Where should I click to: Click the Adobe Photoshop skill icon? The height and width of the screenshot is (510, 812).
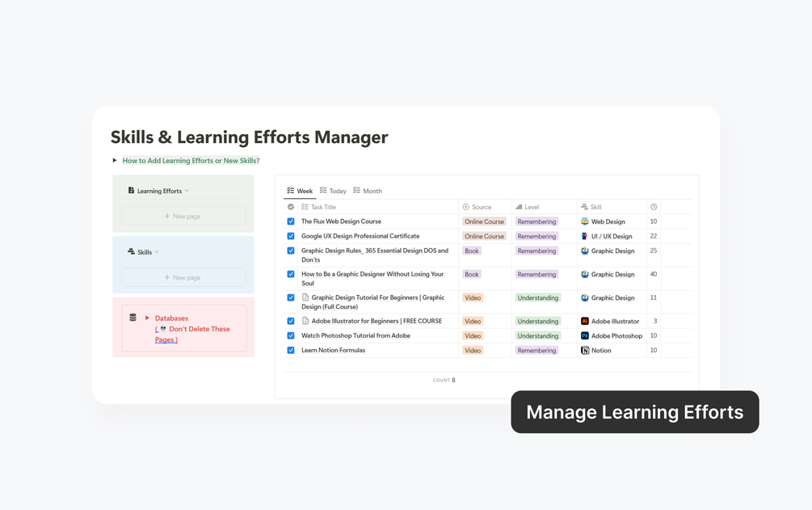(x=585, y=335)
